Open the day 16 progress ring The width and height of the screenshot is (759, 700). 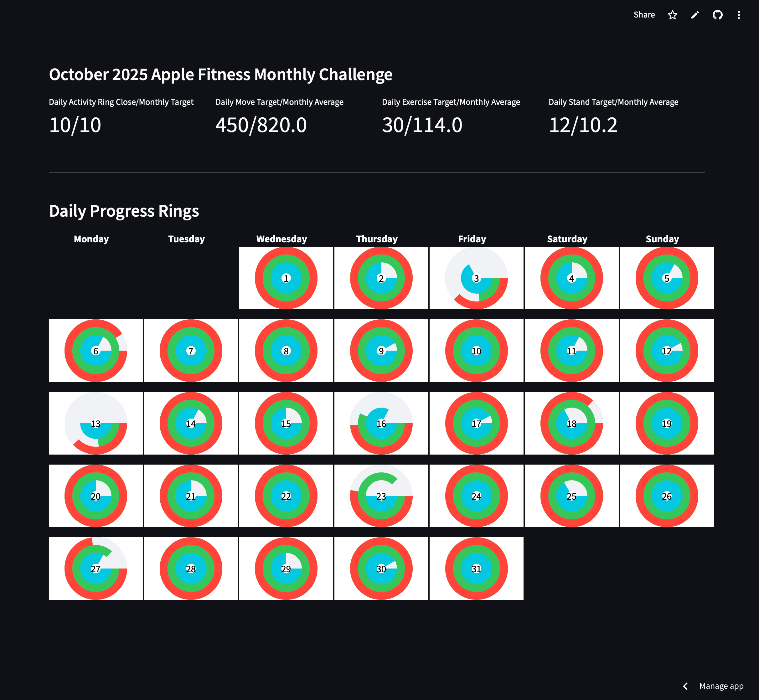(381, 423)
